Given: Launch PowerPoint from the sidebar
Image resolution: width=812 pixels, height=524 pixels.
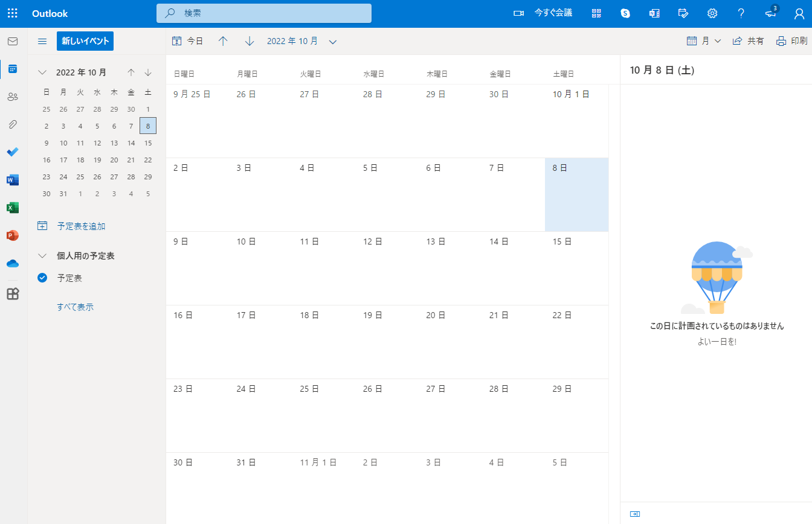Looking at the screenshot, I should point(13,235).
